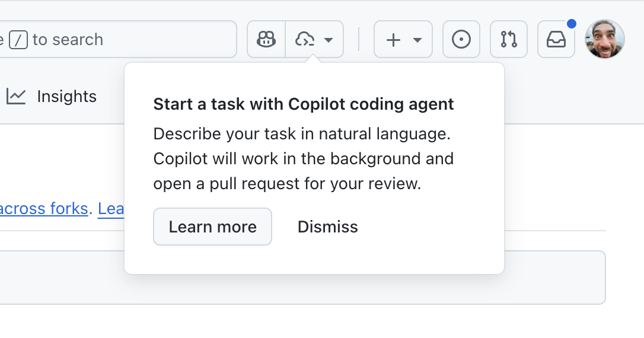Expand the agent tasks dropdown caret

(x=329, y=40)
